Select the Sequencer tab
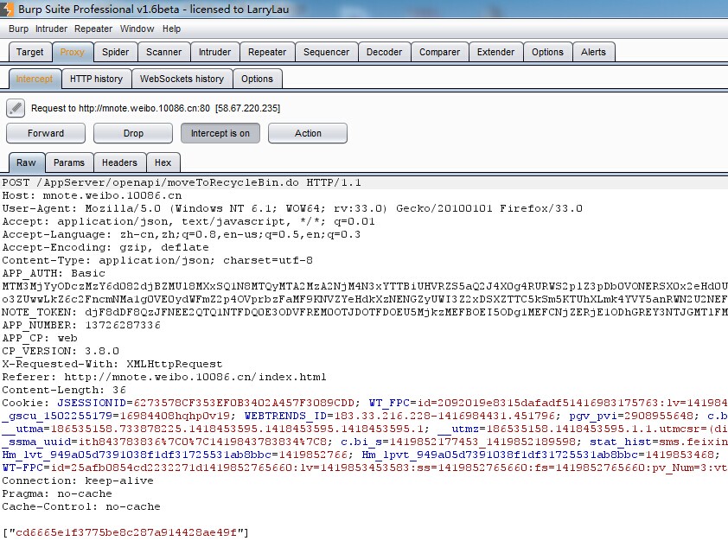 tap(327, 52)
